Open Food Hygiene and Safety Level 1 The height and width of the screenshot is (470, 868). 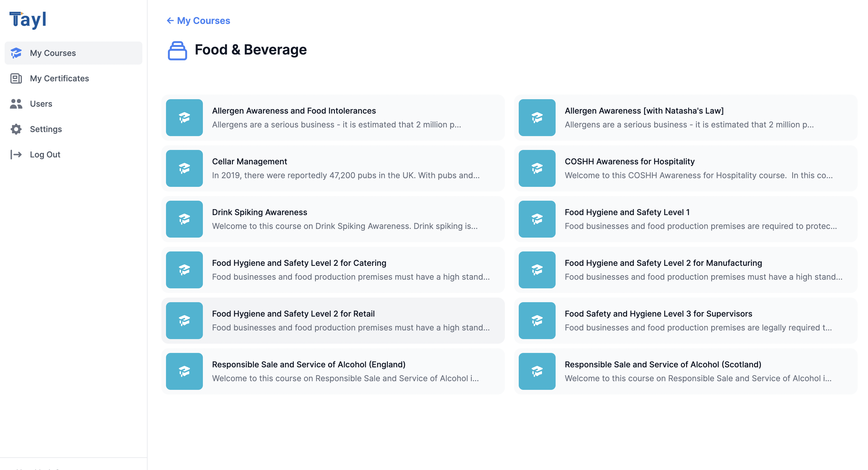point(627,213)
